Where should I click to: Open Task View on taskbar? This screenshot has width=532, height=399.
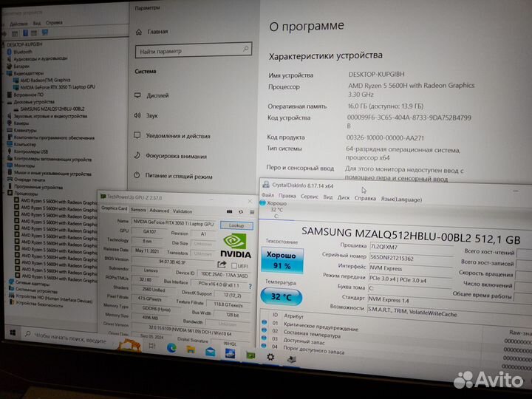[x=152, y=346]
